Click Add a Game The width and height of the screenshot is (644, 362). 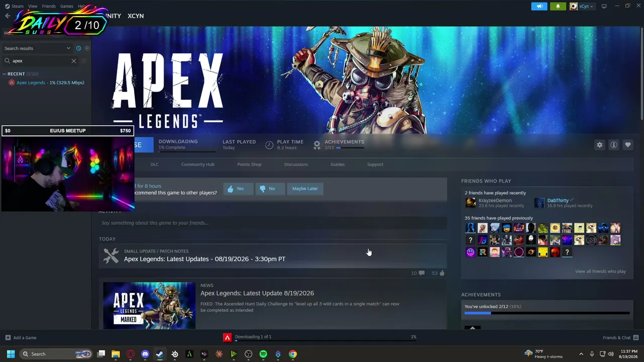(x=21, y=338)
